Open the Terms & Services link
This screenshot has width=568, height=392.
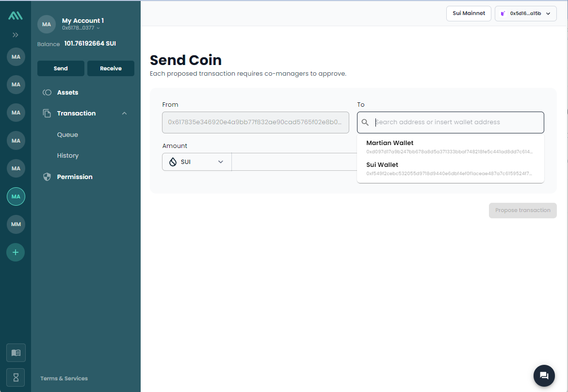point(64,378)
